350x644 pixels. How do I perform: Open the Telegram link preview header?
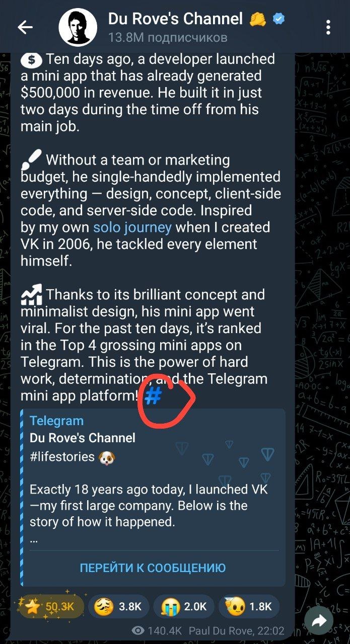pos(56,421)
